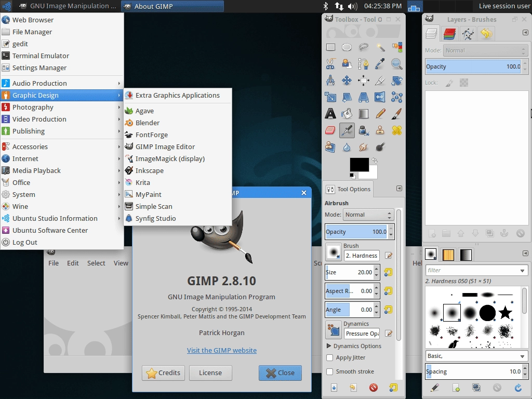Pick the Fuzzy Select wand tool
Screen dimensions: 532x399
click(x=380, y=47)
